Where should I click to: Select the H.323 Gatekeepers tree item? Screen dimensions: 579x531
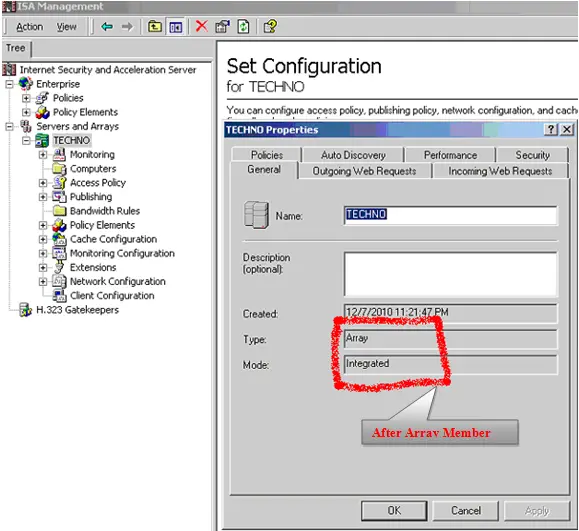pos(77,310)
